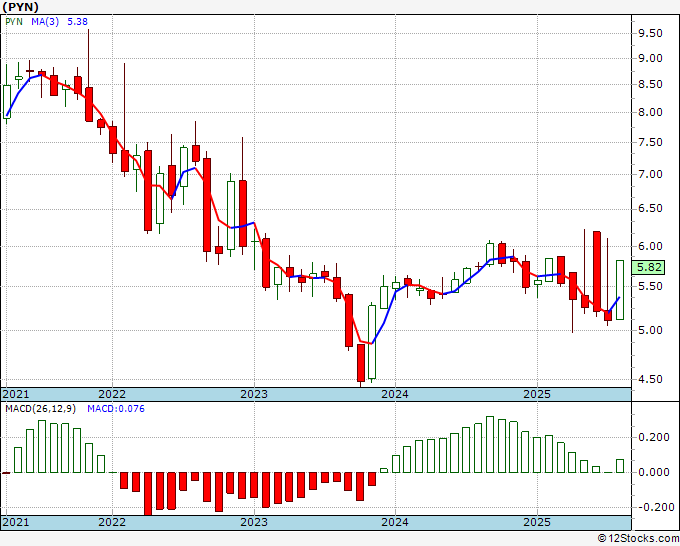Click the 9.50 price axis label
Screen dimensions: 680x546
point(650,33)
